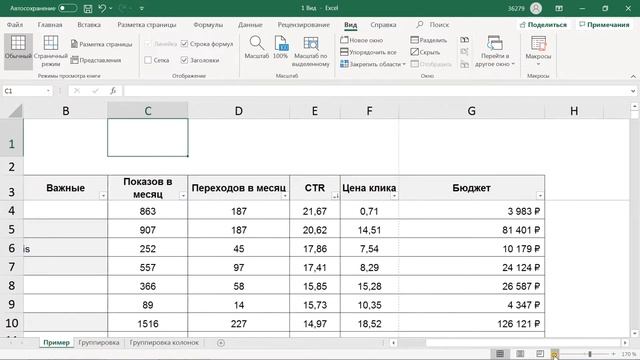Switch to normal view in status bar
This screenshot has width=640, height=360.
(500, 353)
